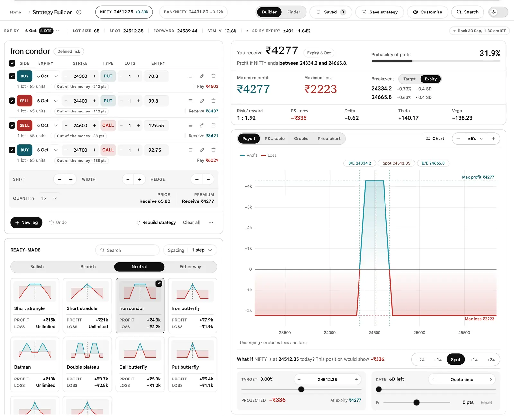Click the New leg button
The width and height of the screenshot is (514, 420).
[26, 222]
